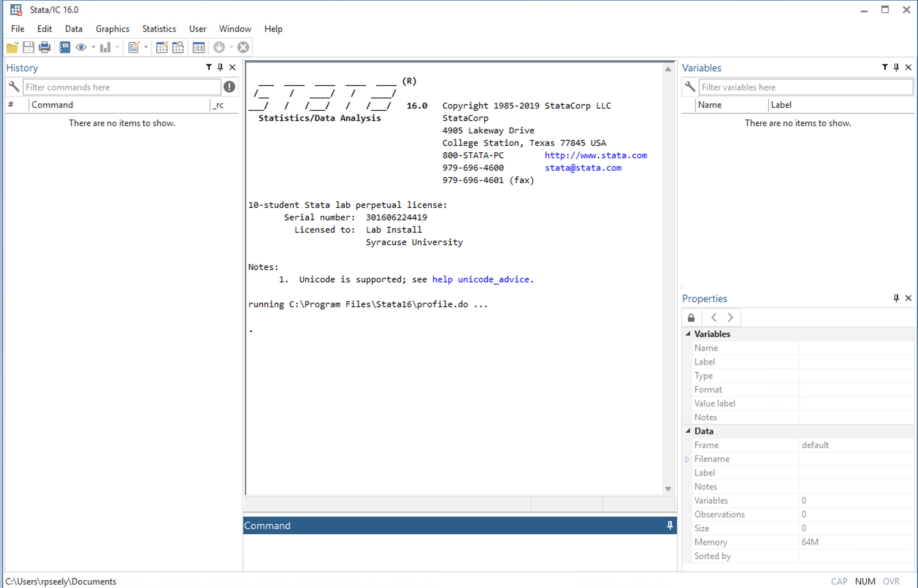
Task: Click the Variables panel filter funnel icon
Action: point(885,68)
